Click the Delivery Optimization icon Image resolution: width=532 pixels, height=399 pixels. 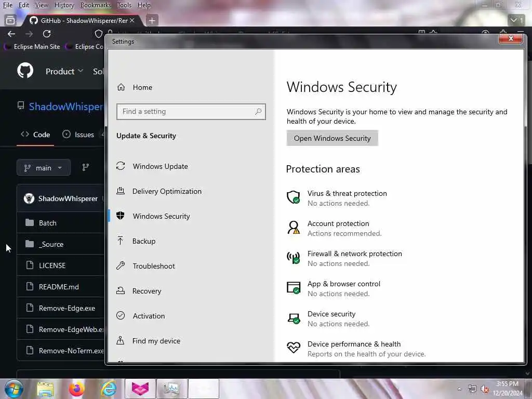click(x=121, y=191)
